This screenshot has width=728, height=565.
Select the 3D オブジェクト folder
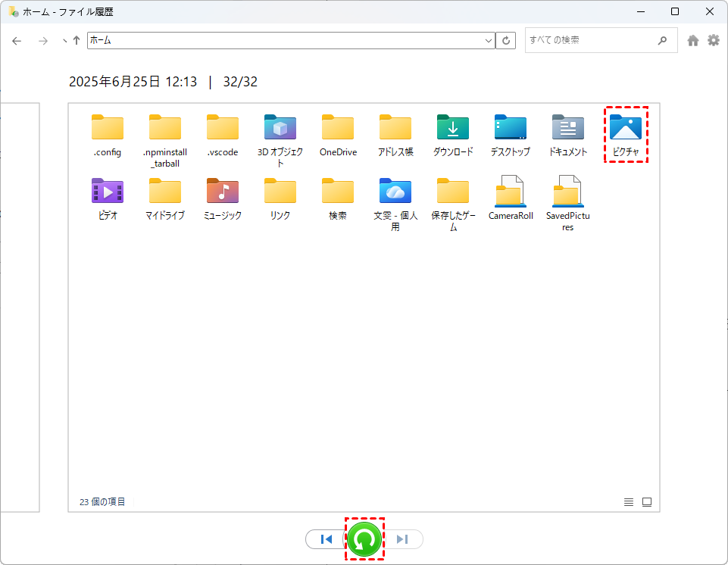pos(280,136)
